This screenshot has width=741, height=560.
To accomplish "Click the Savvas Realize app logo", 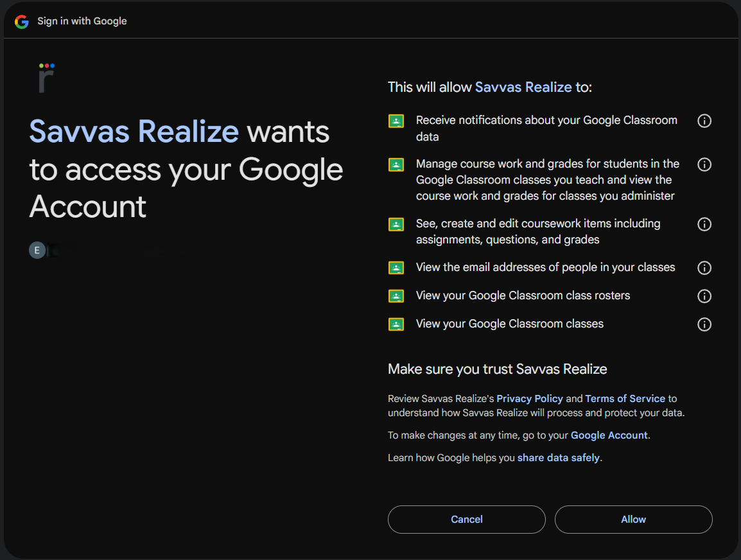I will [x=46, y=78].
